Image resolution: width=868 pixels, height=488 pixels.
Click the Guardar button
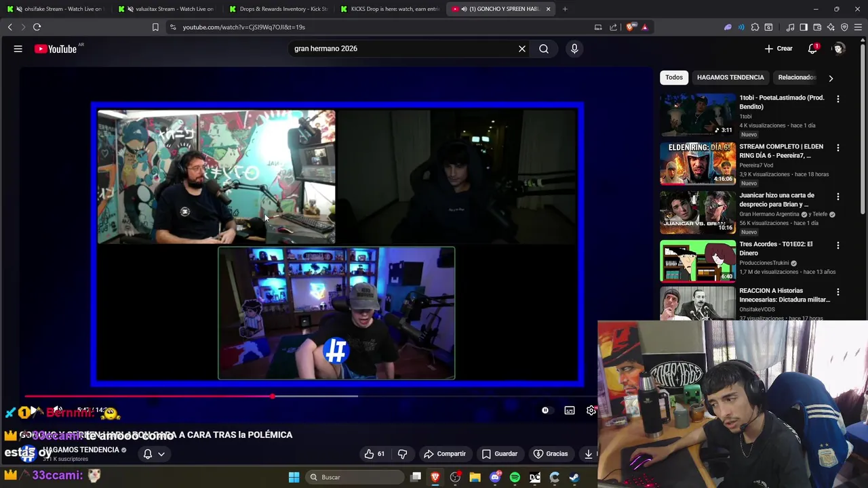click(500, 453)
